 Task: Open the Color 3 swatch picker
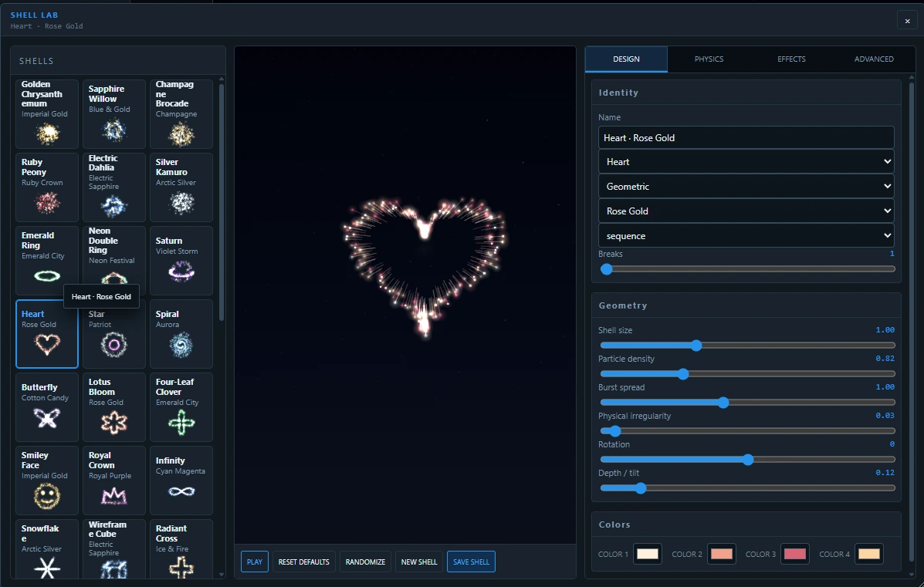click(795, 554)
